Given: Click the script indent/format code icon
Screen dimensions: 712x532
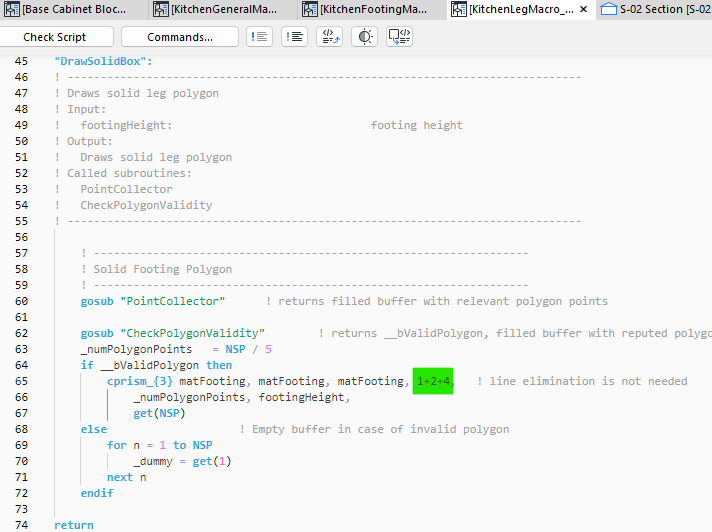Looking at the screenshot, I should (x=330, y=37).
